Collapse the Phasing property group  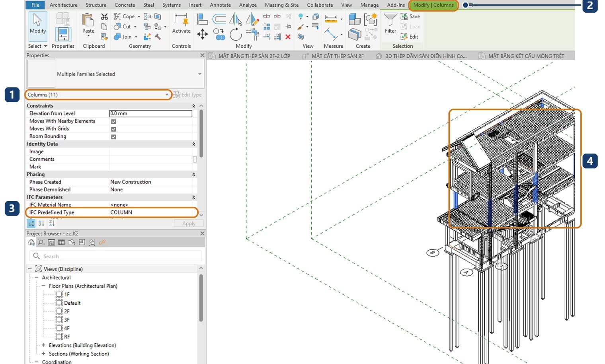point(193,175)
